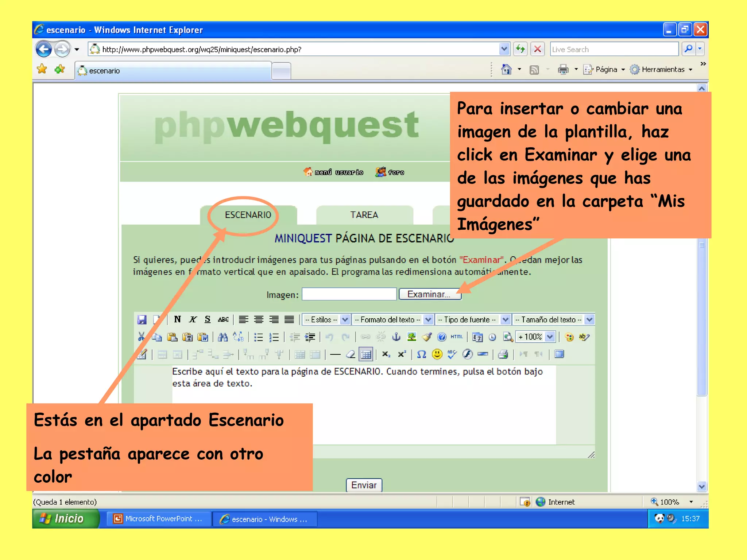Screen dimensions: 747x560
Task: Switch to the TAREA tab
Action: (364, 215)
